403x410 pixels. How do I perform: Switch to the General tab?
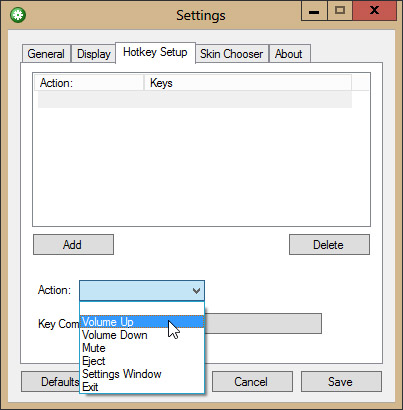pos(46,54)
